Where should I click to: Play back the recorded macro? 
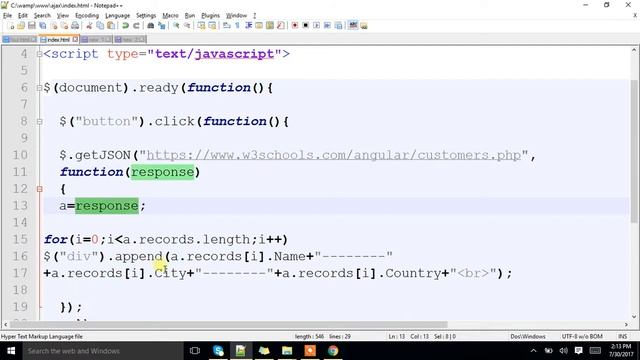(316, 26)
